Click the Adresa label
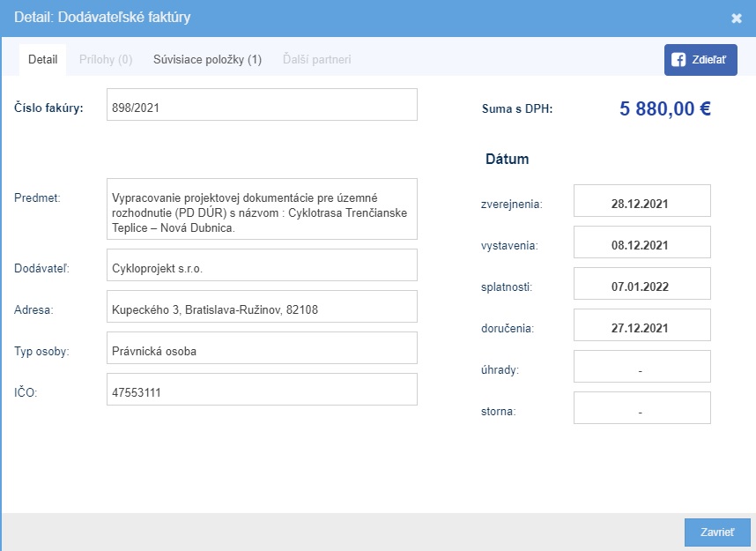The width and height of the screenshot is (756, 551). [x=33, y=309]
